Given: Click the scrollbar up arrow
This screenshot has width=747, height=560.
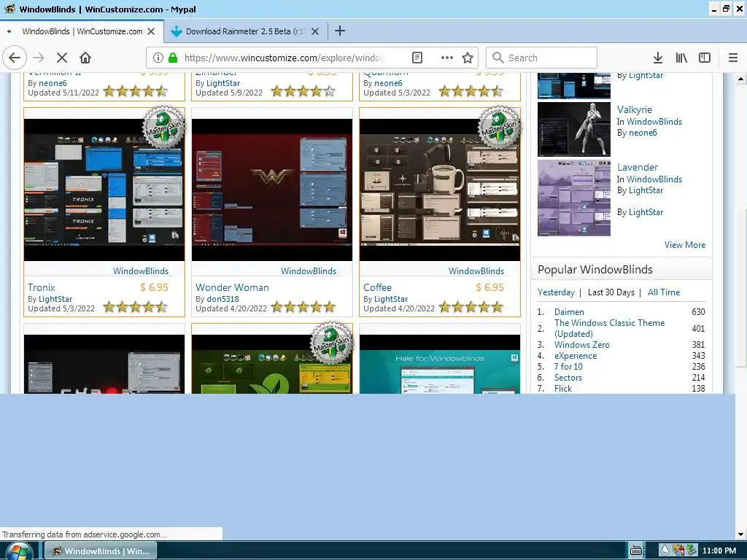Looking at the screenshot, I should 740,79.
